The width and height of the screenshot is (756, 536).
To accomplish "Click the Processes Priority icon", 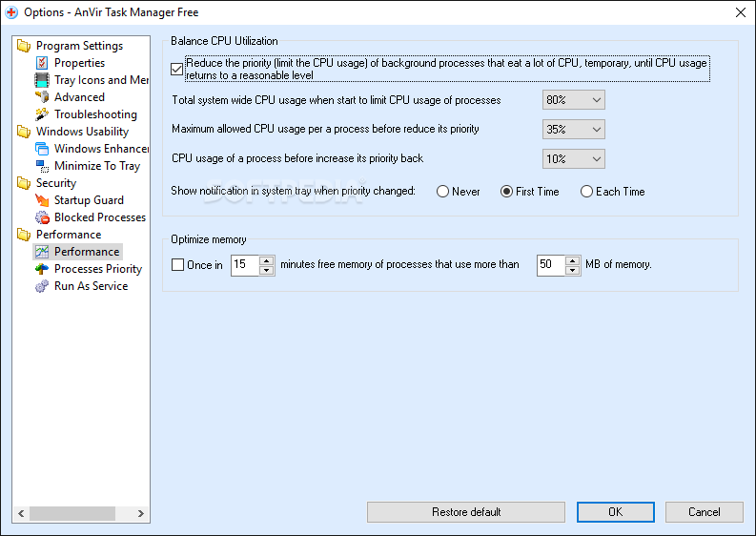I will [x=42, y=269].
